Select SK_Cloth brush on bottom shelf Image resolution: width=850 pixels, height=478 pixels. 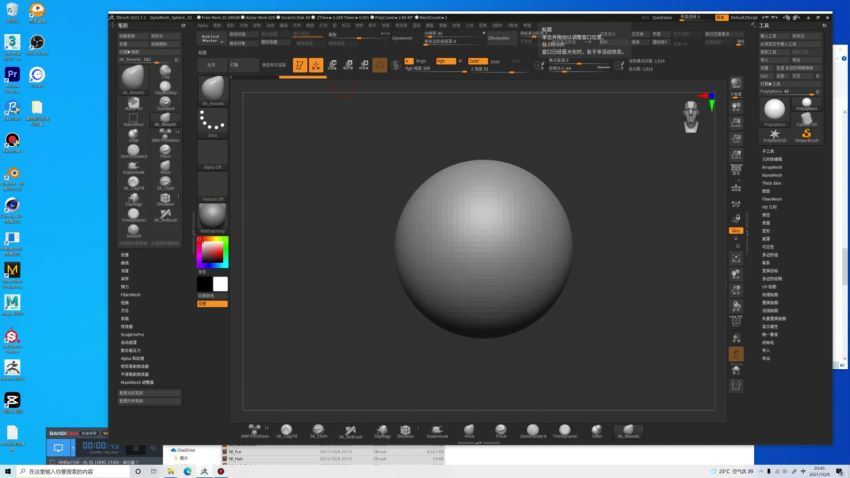coord(318,431)
